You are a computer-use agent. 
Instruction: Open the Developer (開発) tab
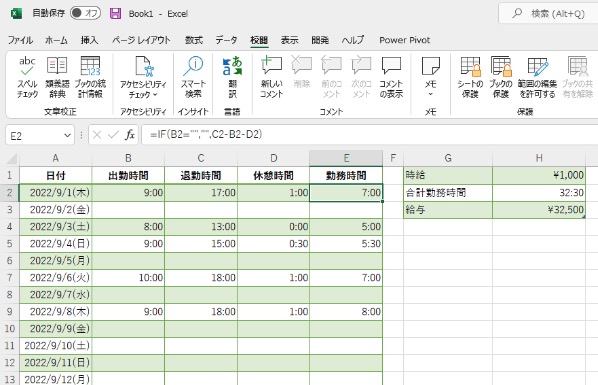tap(320, 40)
